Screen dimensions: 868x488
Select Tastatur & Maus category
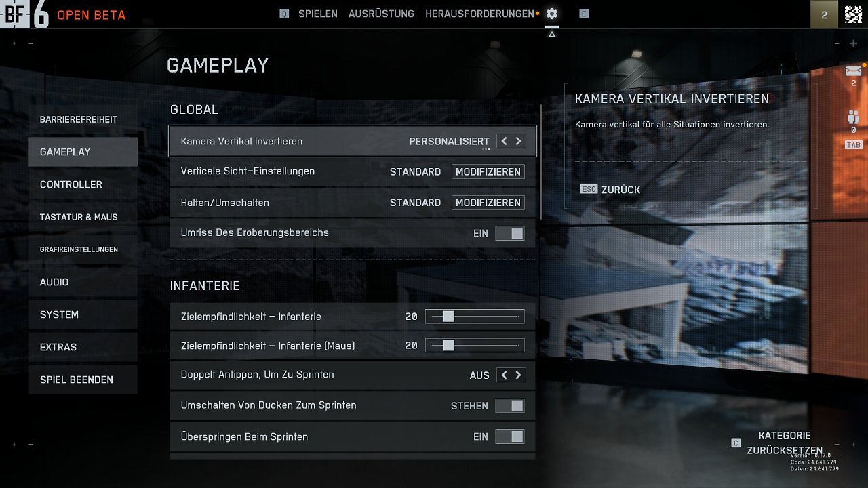(x=83, y=217)
